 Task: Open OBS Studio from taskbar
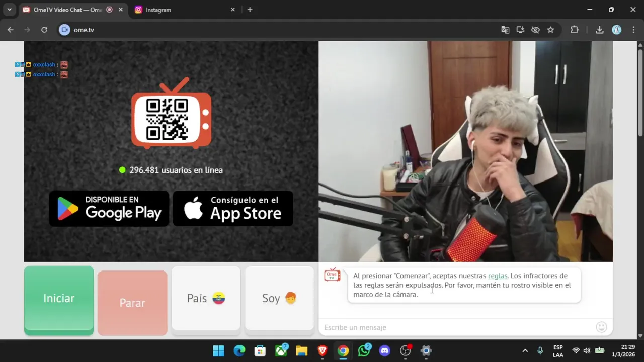click(x=406, y=351)
